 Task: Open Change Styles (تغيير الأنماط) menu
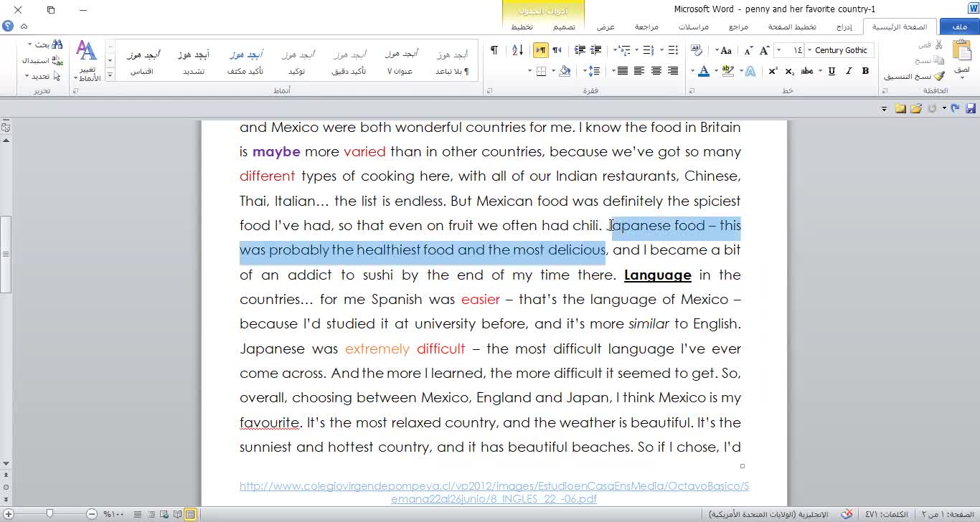(x=87, y=61)
